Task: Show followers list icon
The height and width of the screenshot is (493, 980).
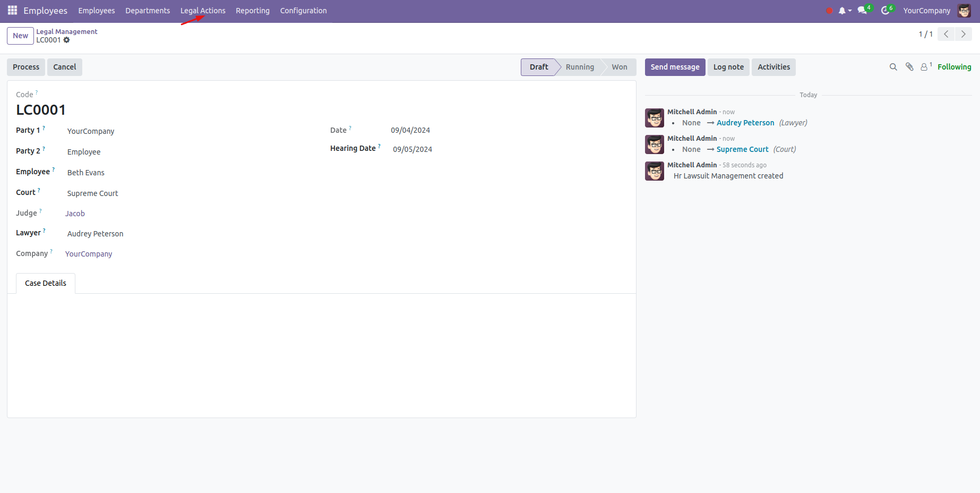Action: pyautogui.click(x=925, y=67)
